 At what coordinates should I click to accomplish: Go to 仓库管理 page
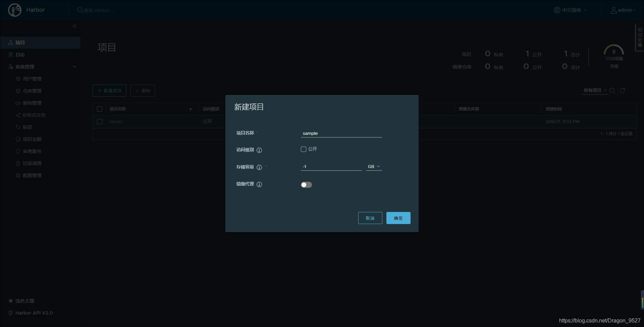click(x=32, y=91)
